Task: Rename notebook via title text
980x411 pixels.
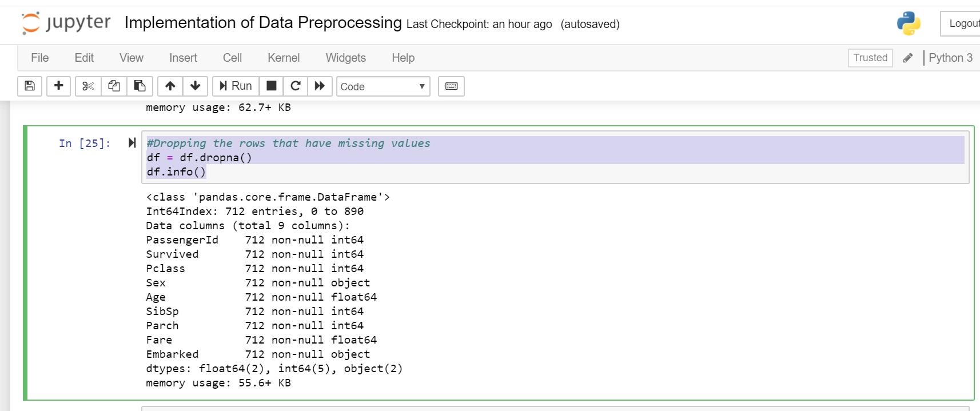Action: [263, 22]
